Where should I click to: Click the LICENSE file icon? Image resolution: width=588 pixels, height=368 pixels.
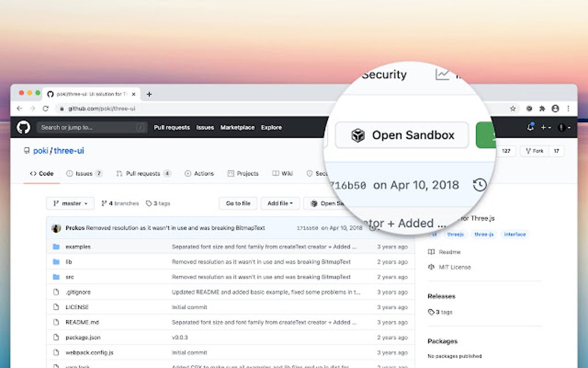pyautogui.click(x=56, y=307)
